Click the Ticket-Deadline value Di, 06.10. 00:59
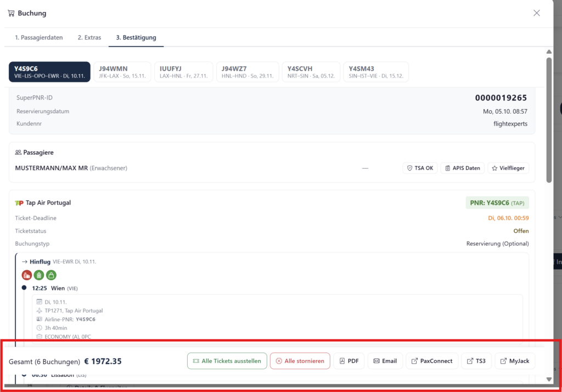The image size is (562, 392). (x=508, y=218)
